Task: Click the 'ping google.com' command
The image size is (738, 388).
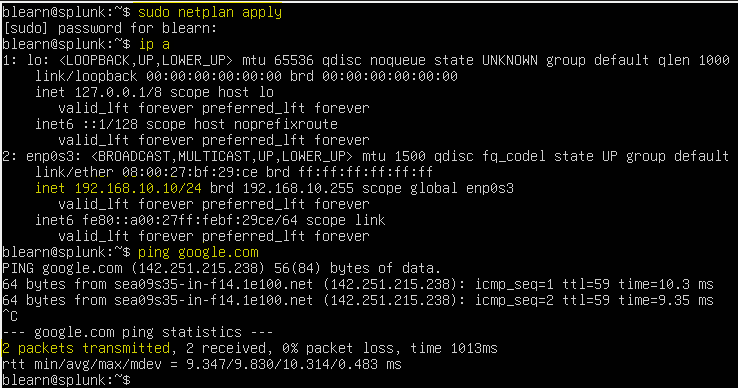Action: click(198, 253)
